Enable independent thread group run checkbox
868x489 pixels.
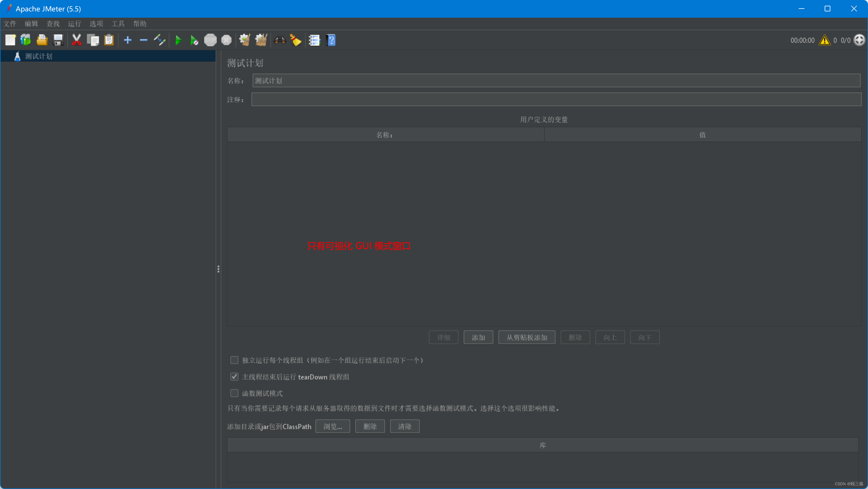tap(234, 360)
